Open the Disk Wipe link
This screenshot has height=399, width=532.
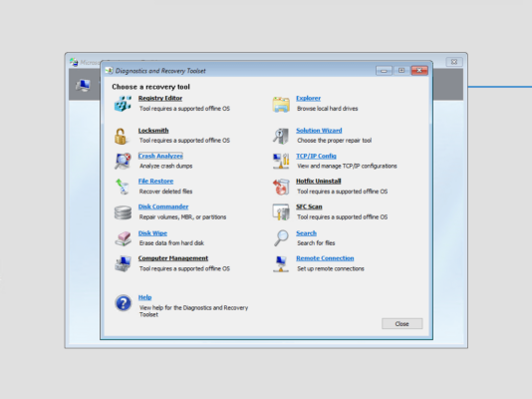point(152,233)
